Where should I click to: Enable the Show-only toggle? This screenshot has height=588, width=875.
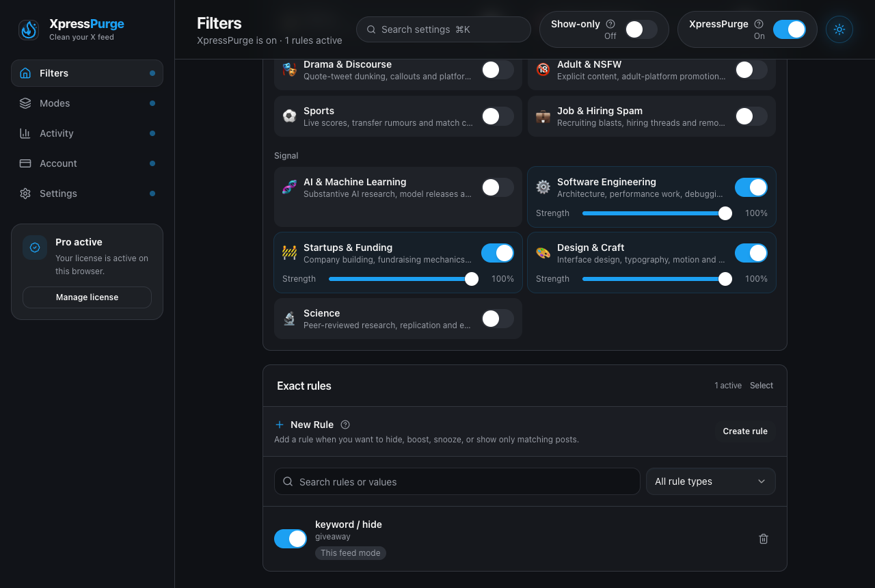coord(641,29)
